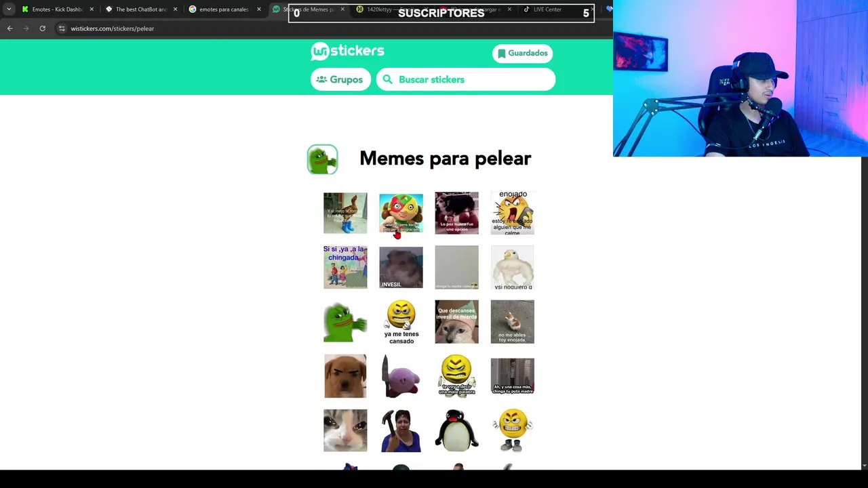Focus the Buscar stickers search field
868x488 pixels.
pyautogui.click(x=466, y=79)
